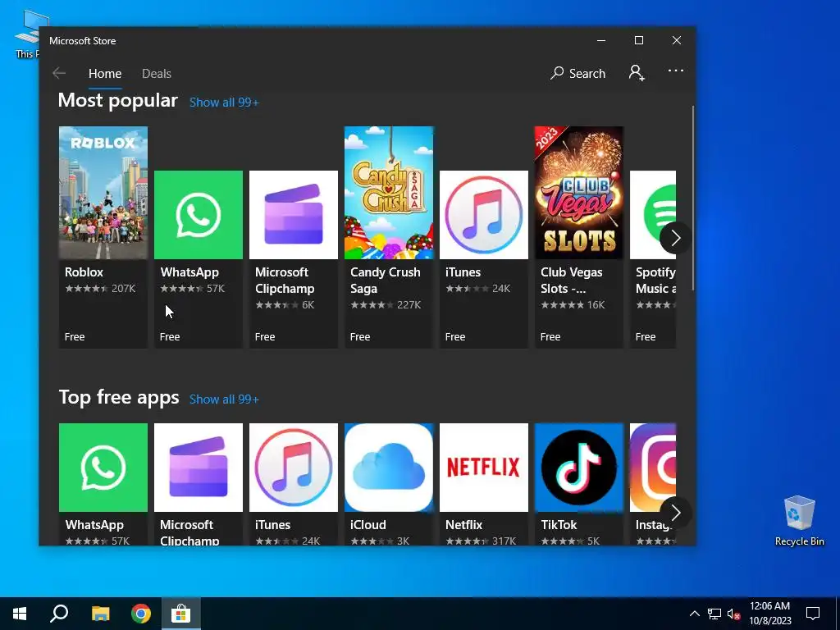Open the account sign-in icon
Viewport: 840px width, 630px height.
point(637,73)
